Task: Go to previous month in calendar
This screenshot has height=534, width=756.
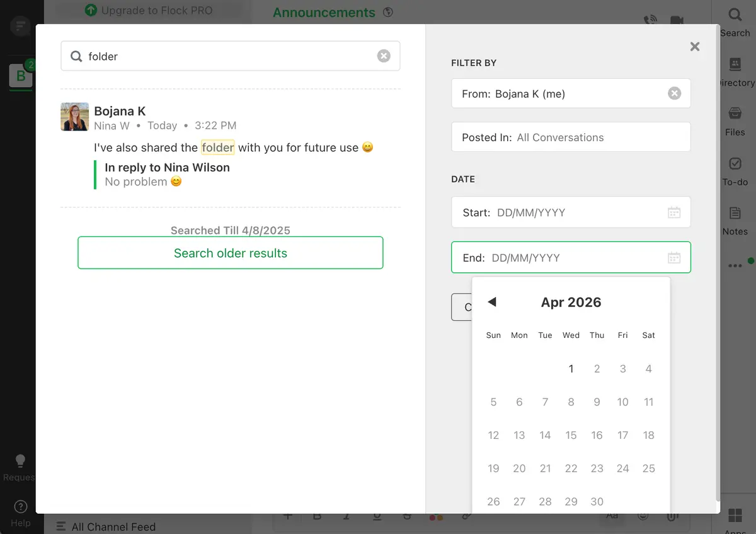Action: tap(492, 302)
